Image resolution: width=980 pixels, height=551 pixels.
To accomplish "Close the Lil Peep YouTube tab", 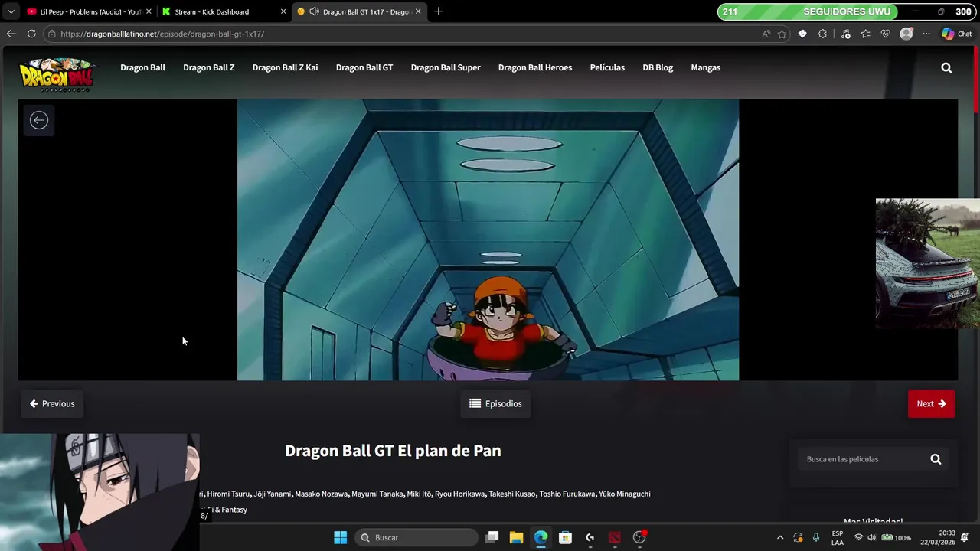I will (149, 11).
